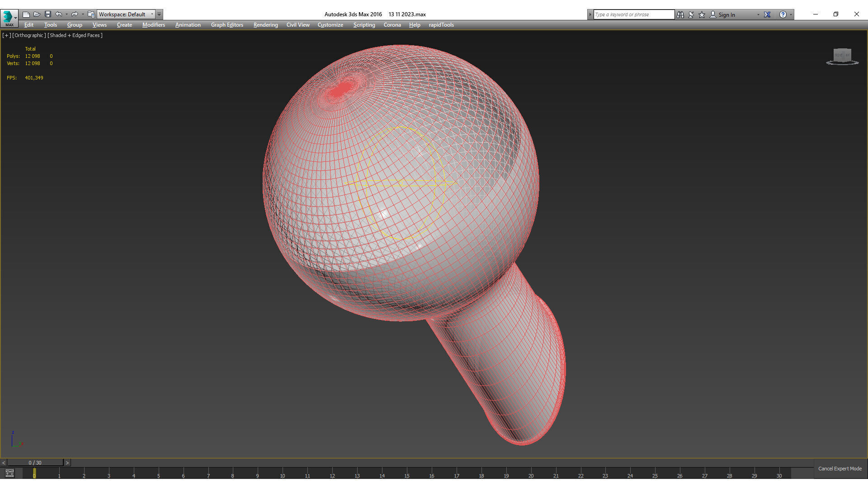The image size is (868, 488).
Task: Open file with folder icon
Action: point(37,14)
